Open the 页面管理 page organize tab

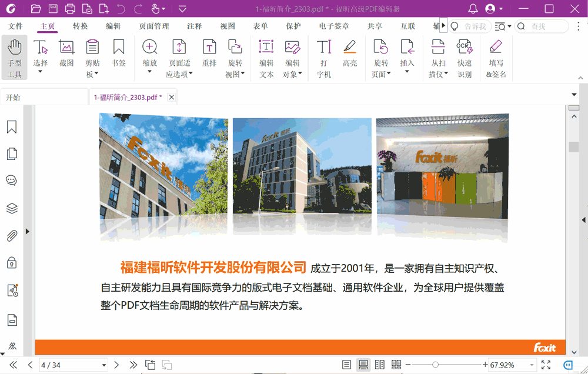(x=153, y=26)
